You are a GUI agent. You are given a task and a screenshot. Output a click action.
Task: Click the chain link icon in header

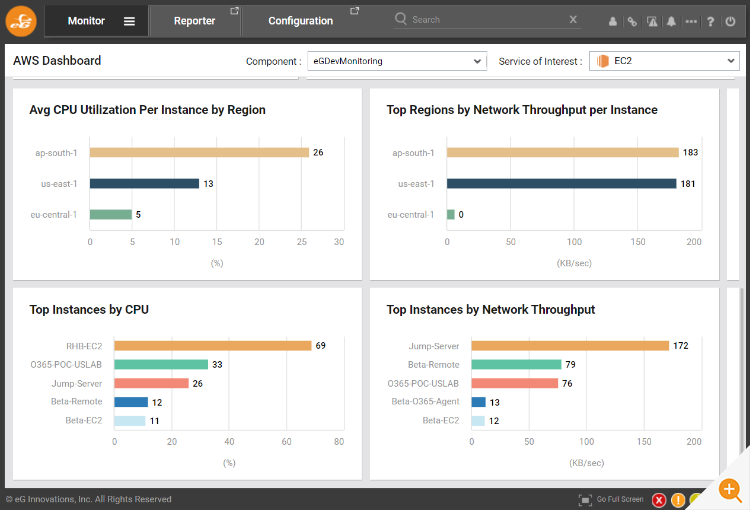click(x=632, y=22)
